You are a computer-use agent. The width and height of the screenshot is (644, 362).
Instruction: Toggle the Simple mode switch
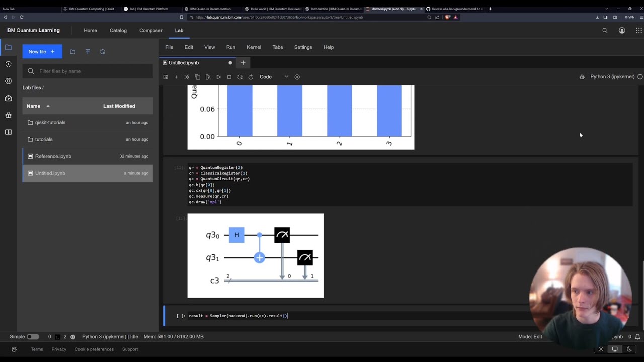click(x=33, y=337)
